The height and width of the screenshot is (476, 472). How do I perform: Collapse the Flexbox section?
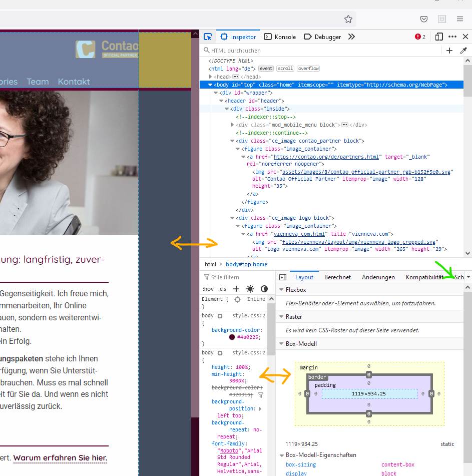281,290
